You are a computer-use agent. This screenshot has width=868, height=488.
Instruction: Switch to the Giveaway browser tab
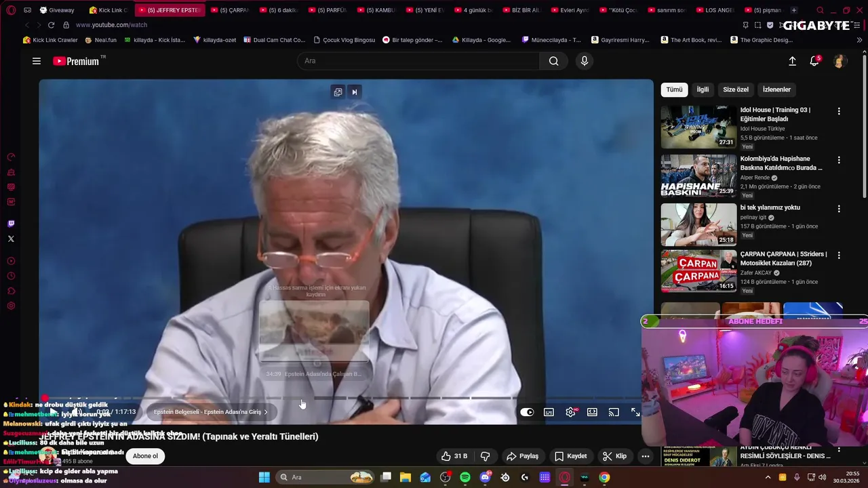tap(58, 10)
